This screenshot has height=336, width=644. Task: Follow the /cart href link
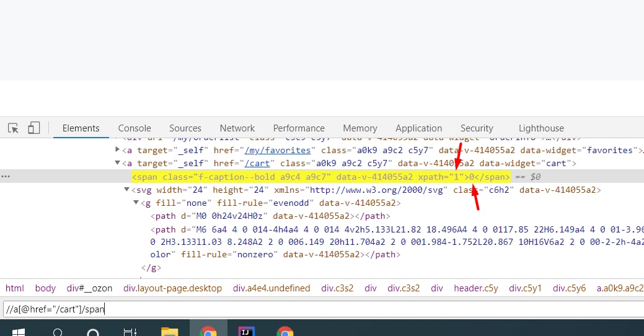tap(257, 164)
